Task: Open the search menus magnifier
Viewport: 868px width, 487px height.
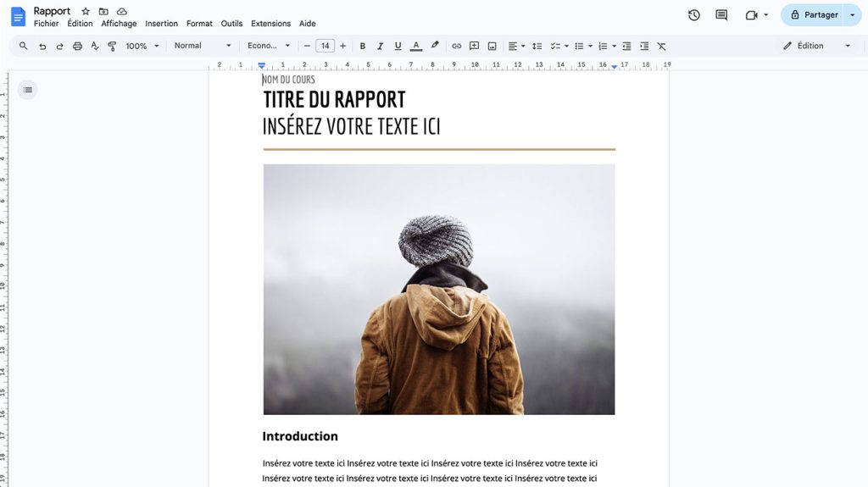Action: (x=23, y=46)
